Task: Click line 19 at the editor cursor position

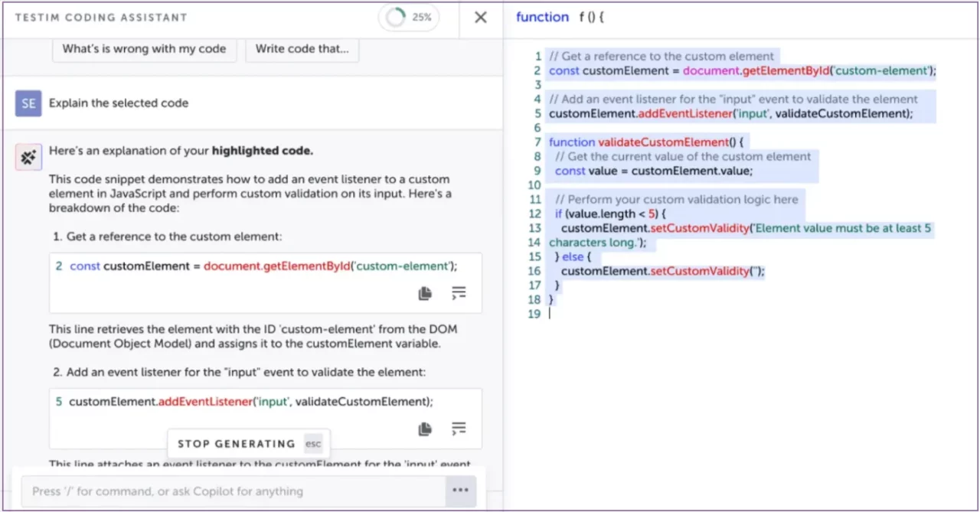Action: (549, 314)
